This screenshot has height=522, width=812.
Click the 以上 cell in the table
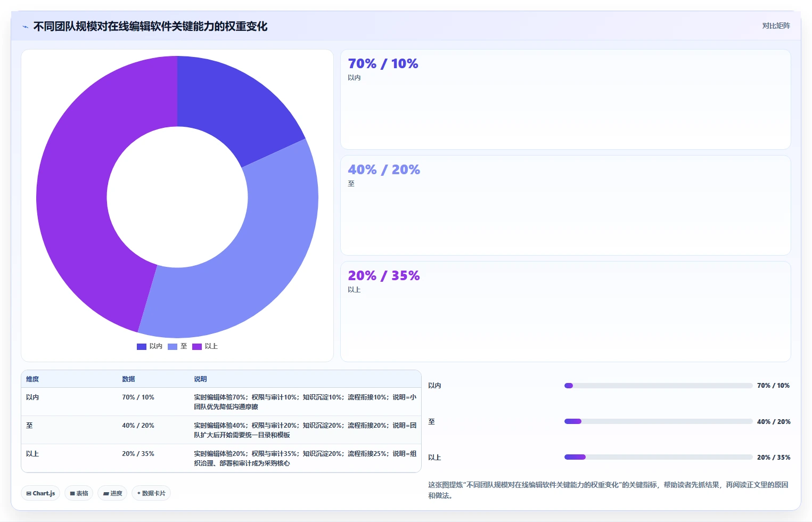[32, 454]
